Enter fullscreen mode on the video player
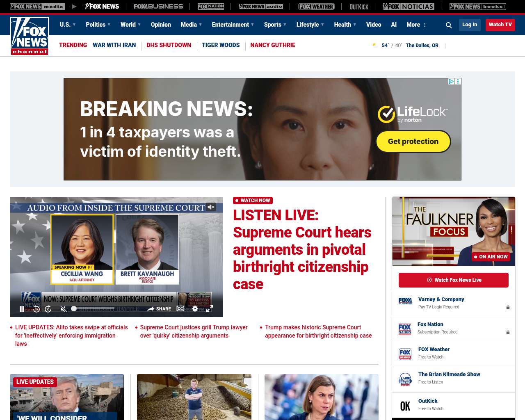 point(210,308)
